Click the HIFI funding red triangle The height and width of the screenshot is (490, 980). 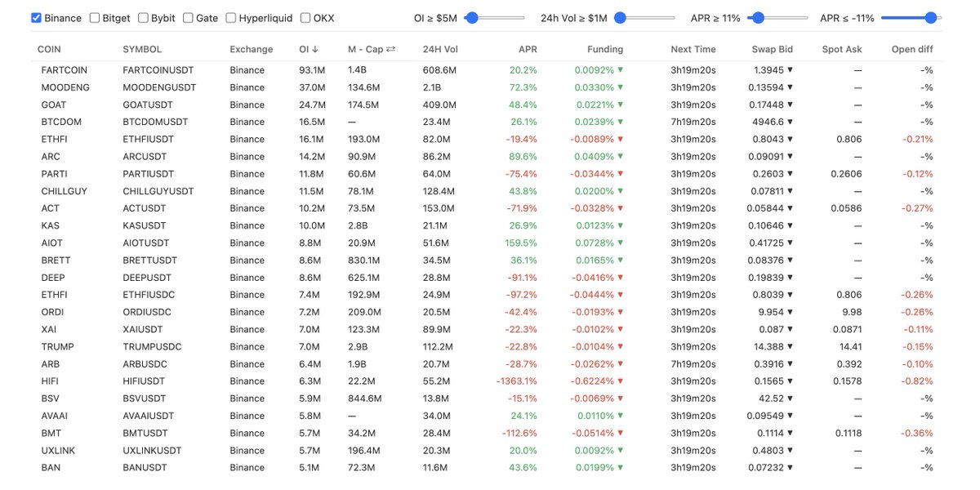620,381
